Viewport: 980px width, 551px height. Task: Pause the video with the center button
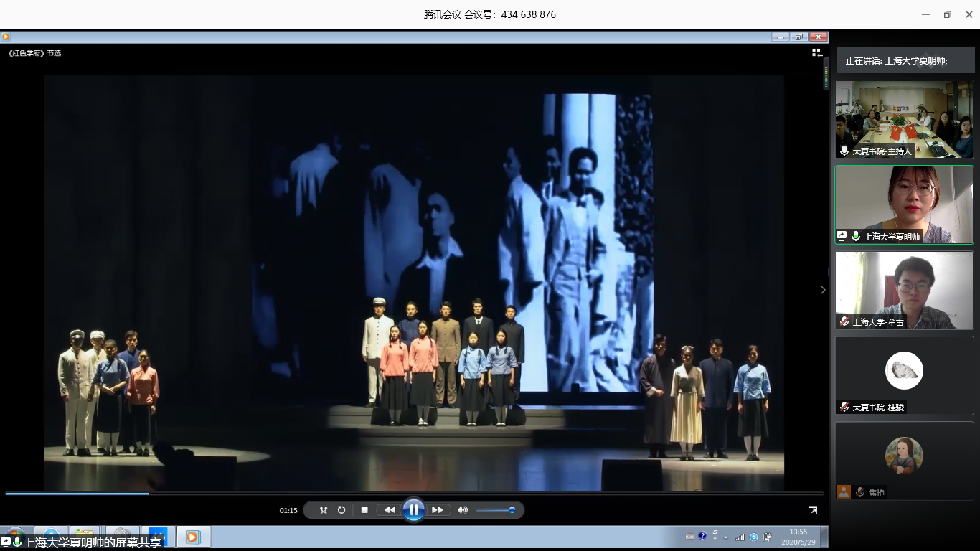(413, 510)
